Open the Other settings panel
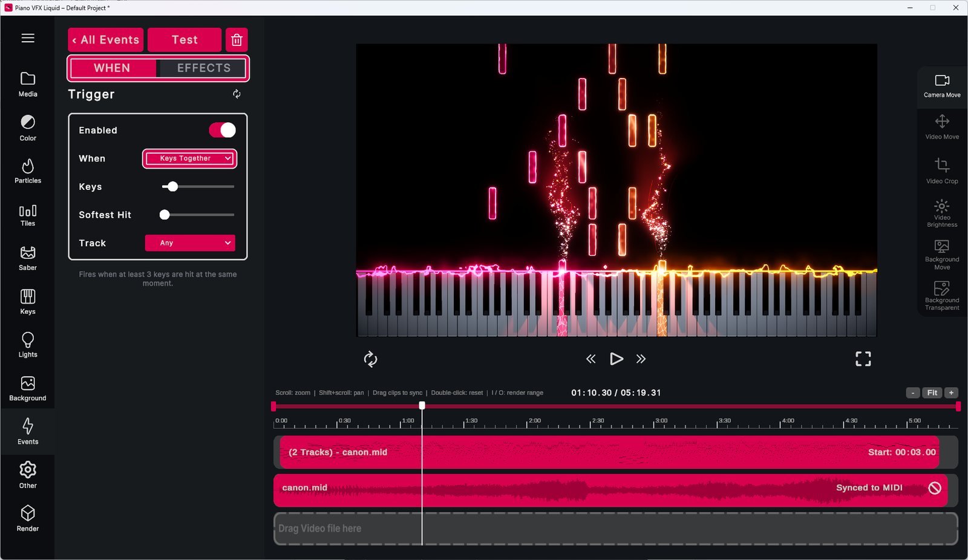Screen dimensions: 968x560 pos(28,475)
